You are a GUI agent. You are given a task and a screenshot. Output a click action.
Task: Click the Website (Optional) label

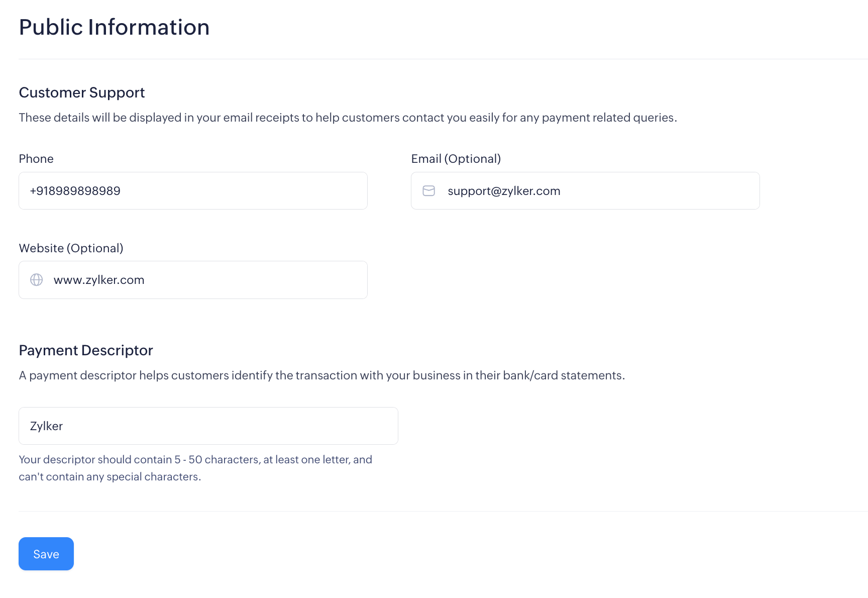point(71,248)
